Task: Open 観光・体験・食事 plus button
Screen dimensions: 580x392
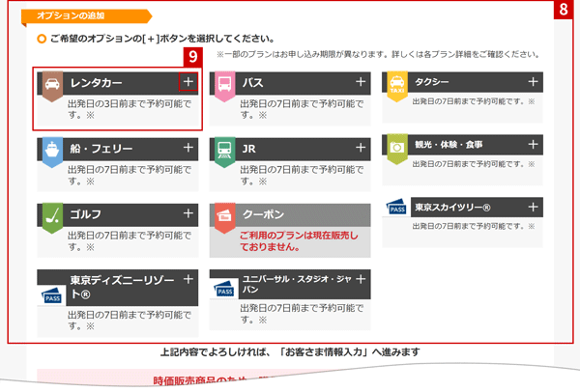Action: pyautogui.click(x=532, y=143)
